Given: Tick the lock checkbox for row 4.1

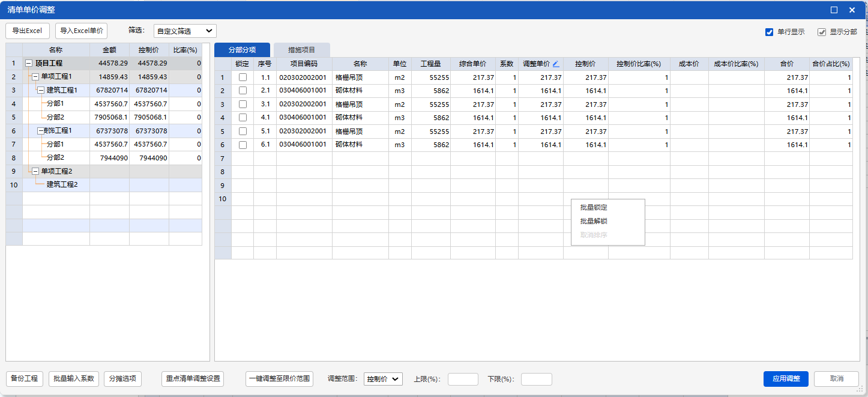Looking at the screenshot, I should [243, 118].
